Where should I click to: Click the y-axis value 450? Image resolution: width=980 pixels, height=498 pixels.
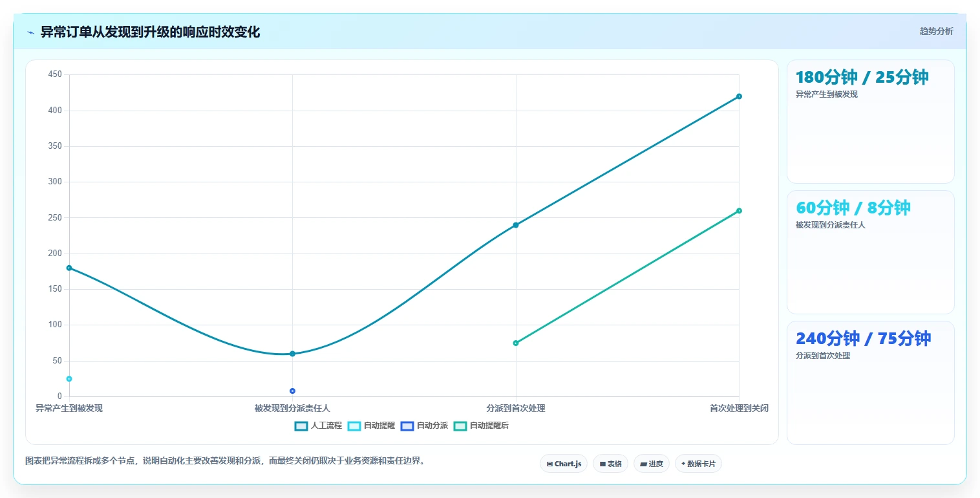pos(55,74)
